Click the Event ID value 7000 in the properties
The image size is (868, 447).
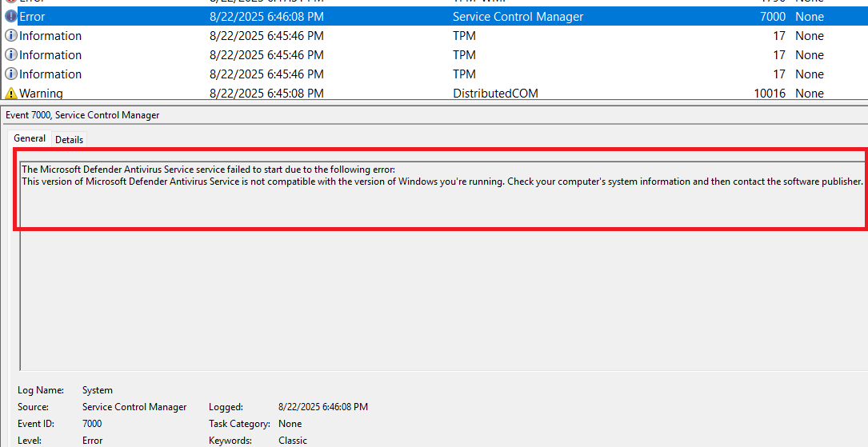92,423
